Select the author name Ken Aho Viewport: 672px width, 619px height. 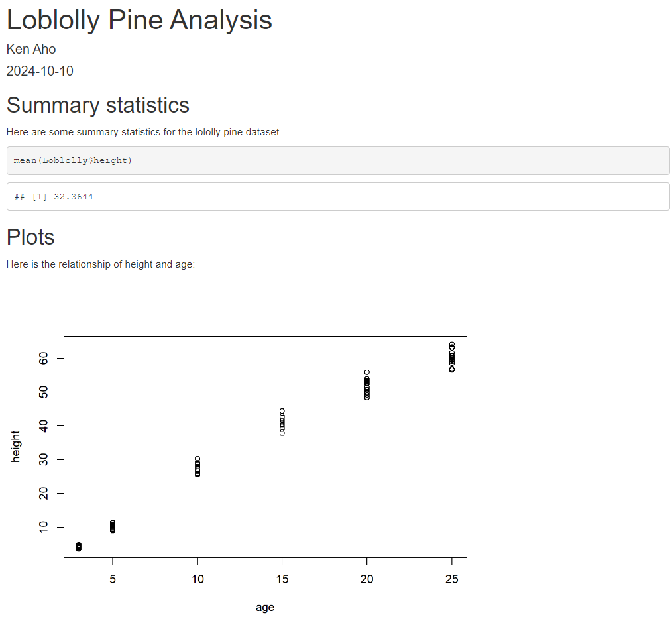point(31,49)
